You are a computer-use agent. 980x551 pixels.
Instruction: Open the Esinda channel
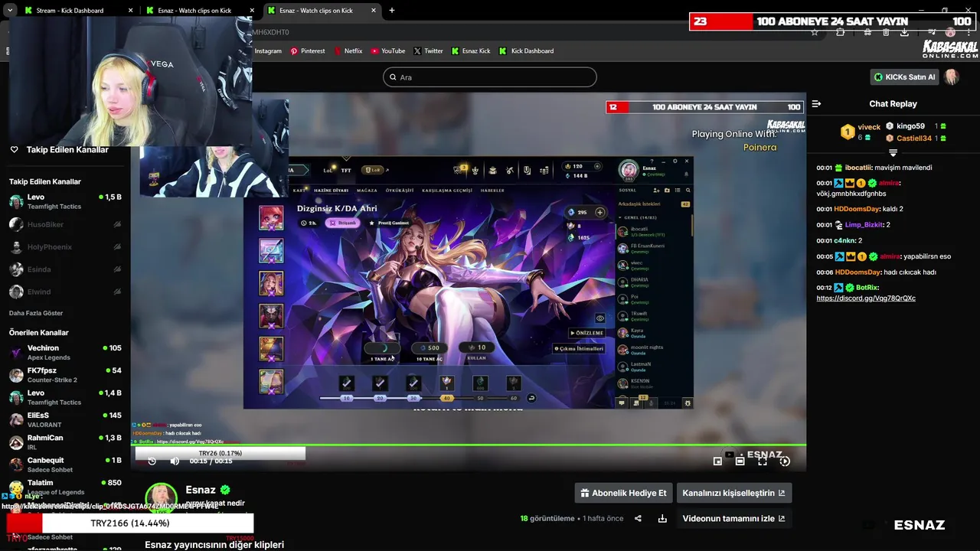pos(65,269)
